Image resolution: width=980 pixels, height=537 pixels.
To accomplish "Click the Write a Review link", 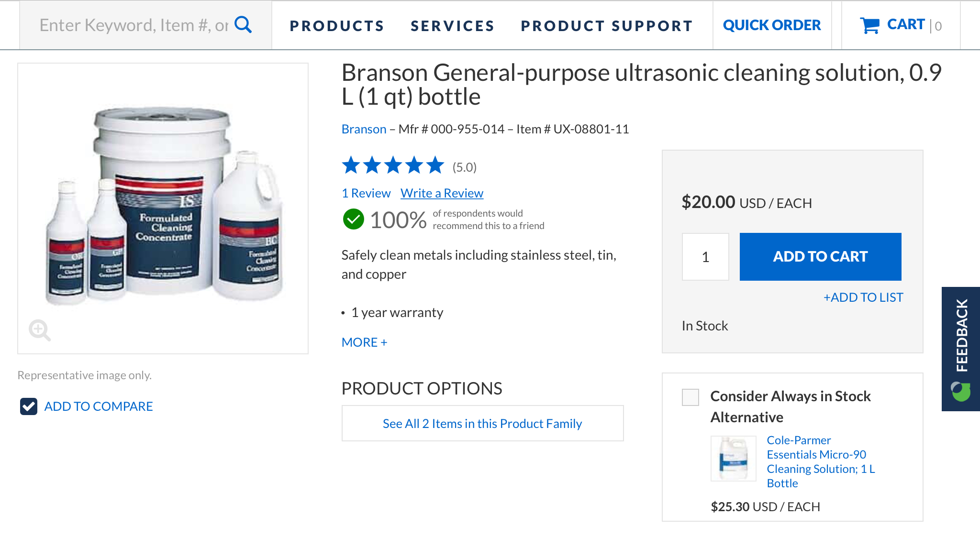I will [x=442, y=193].
